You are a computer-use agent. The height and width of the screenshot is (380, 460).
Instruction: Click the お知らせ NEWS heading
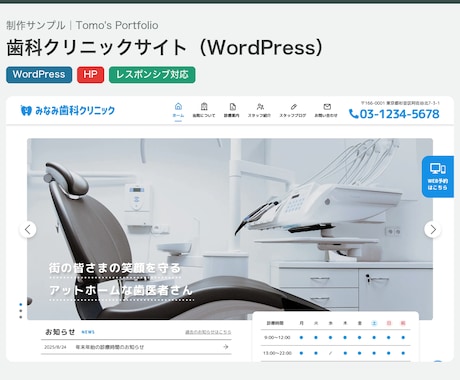pyautogui.click(x=70, y=332)
